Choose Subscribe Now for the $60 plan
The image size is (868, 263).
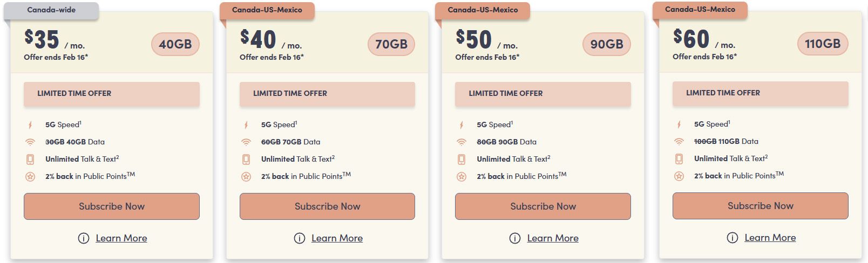click(x=760, y=206)
